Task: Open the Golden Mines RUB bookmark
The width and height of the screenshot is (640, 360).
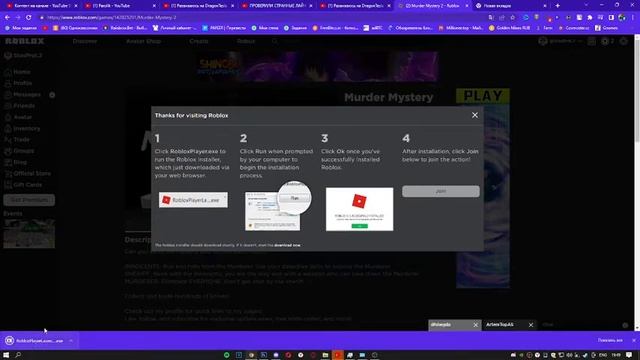Action: (509, 28)
